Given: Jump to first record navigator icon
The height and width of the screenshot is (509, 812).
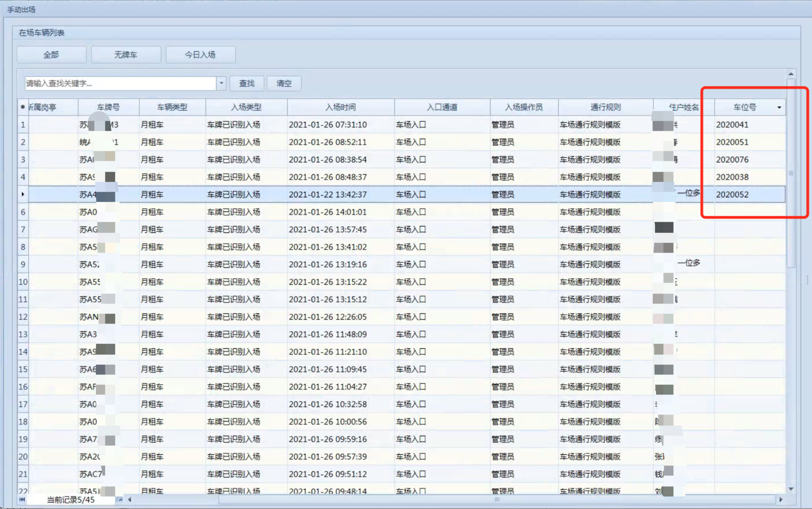Looking at the screenshot, I should (22, 499).
